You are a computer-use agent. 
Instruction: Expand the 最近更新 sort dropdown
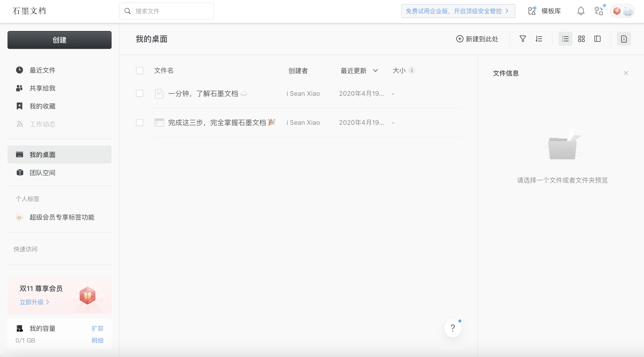click(375, 70)
